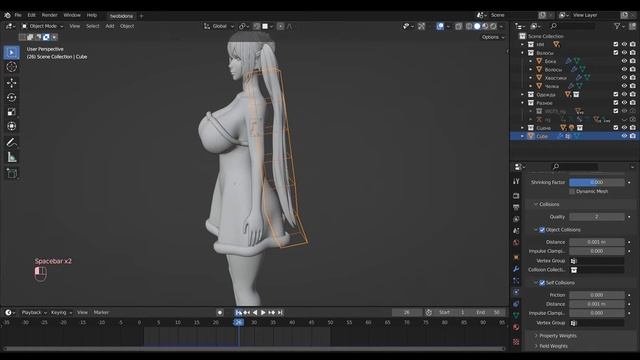Screen dimensions: 640x360
Task: Open the viewport Options dropdown
Action: 493,37
